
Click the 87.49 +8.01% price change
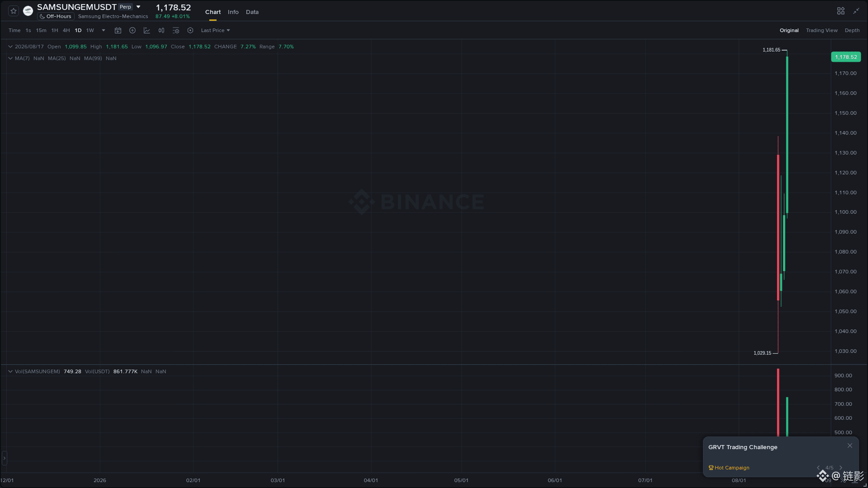173,17
